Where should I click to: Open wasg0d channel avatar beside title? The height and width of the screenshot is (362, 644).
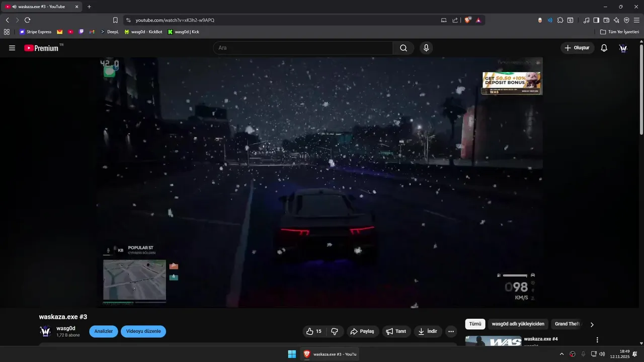click(45, 331)
